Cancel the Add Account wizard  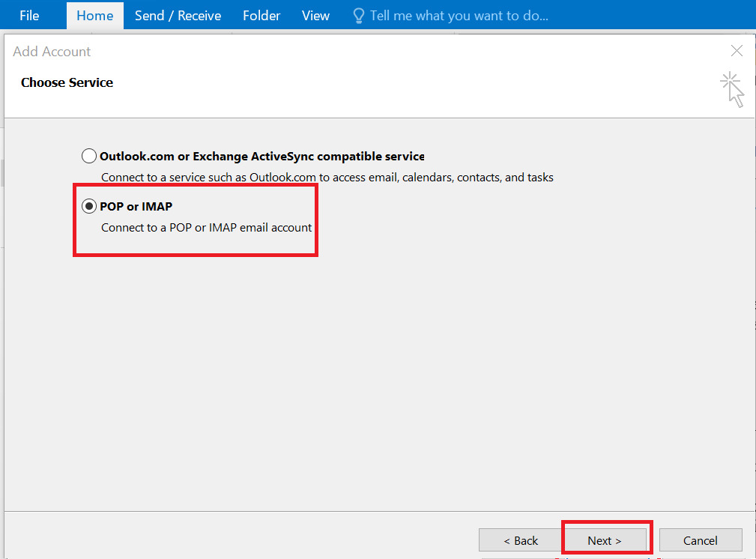pos(700,540)
